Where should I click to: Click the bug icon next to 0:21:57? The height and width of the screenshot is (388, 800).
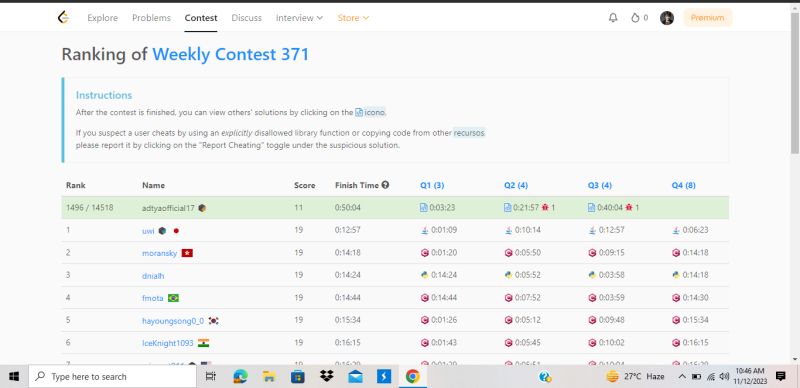(545, 208)
